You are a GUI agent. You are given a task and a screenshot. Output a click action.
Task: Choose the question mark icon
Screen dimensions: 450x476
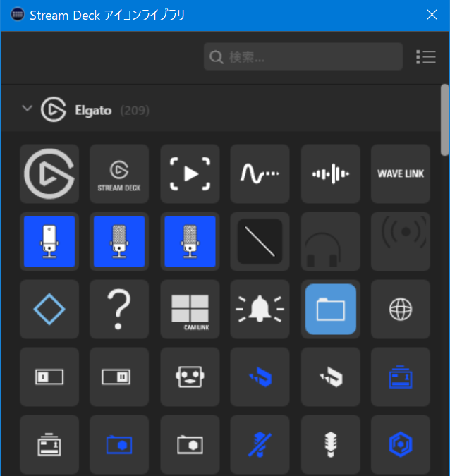119,309
